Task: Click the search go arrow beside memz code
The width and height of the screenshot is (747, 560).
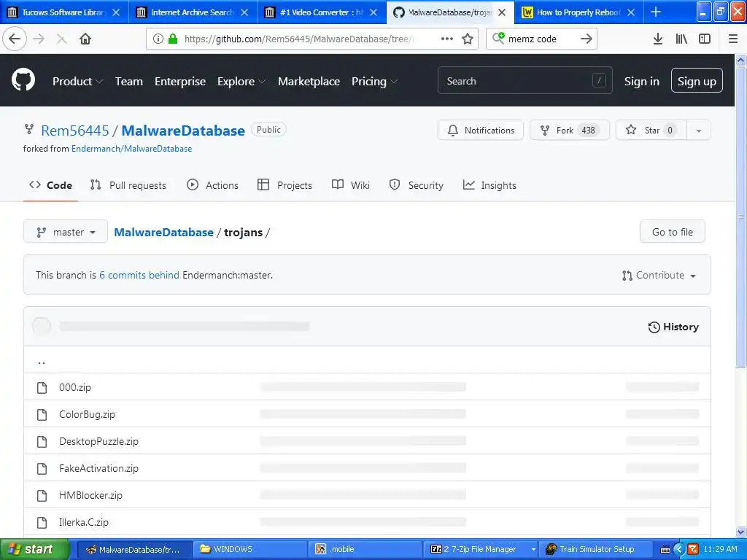Action: 587,39
